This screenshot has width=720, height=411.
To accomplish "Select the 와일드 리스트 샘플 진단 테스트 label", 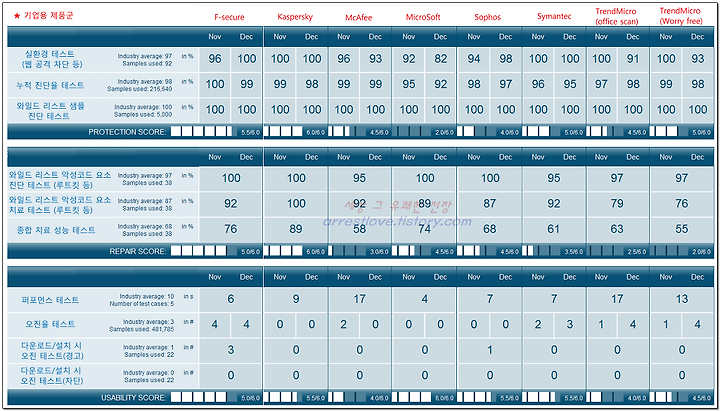I will tap(50, 111).
